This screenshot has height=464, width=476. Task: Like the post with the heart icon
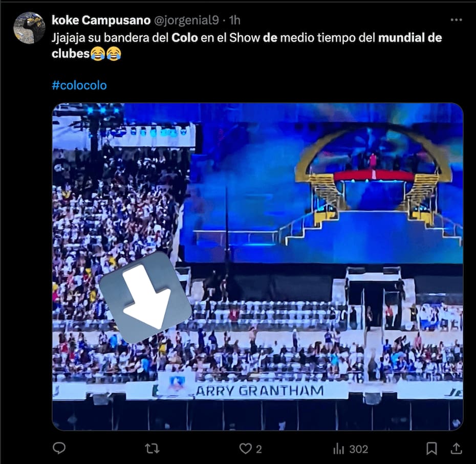[x=245, y=449]
